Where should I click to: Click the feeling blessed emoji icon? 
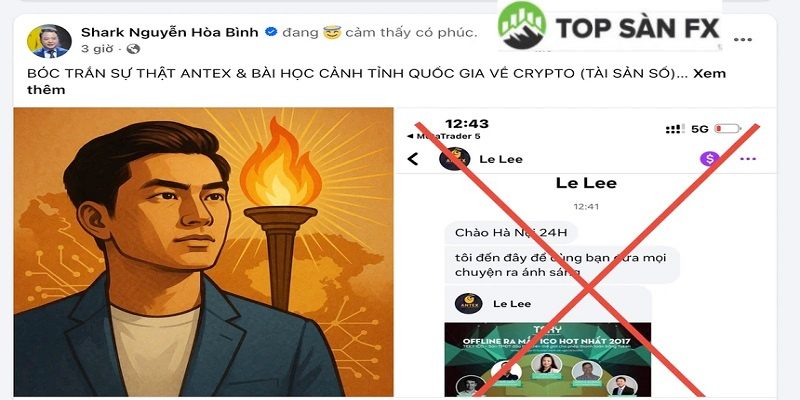pyautogui.click(x=332, y=33)
